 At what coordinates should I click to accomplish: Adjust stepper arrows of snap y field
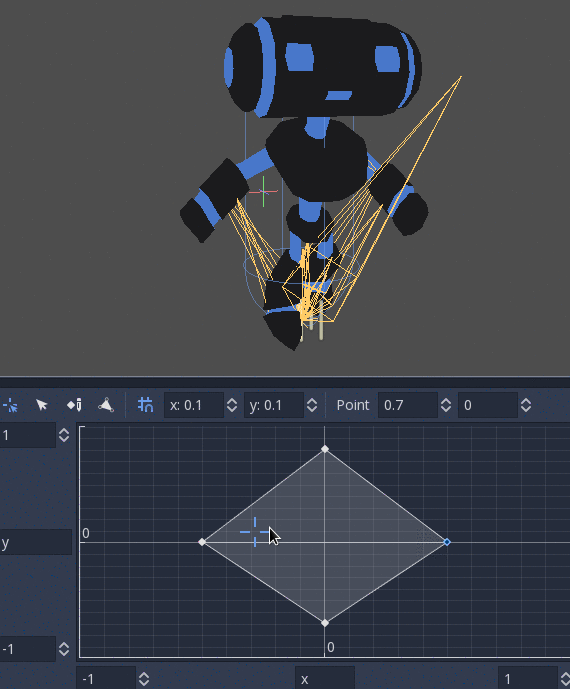(x=312, y=405)
